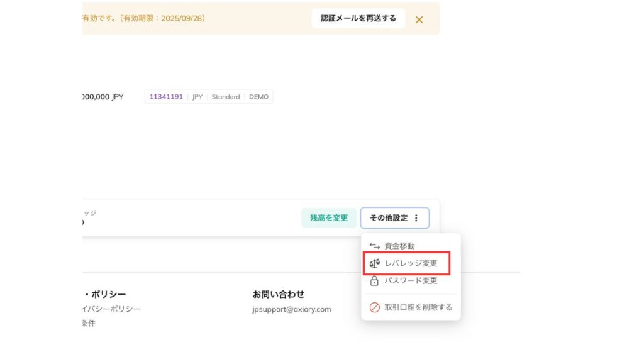The image size is (644, 362).
Task: Select the DEMO account tag
Action: pyautogui.click(x=260, y=96)
